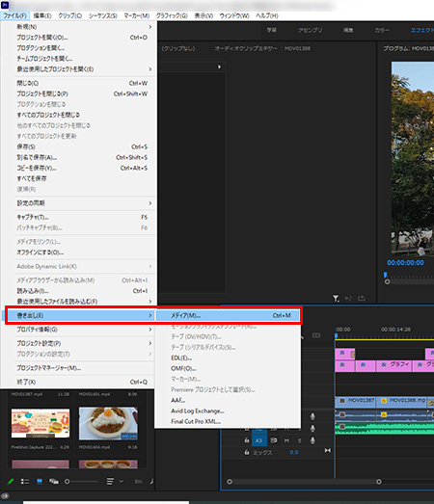The width and height of the screenshot is (434, 504).
Task: Select プロジェクトを開く(O)... menu item
Action: coord(79,38)
